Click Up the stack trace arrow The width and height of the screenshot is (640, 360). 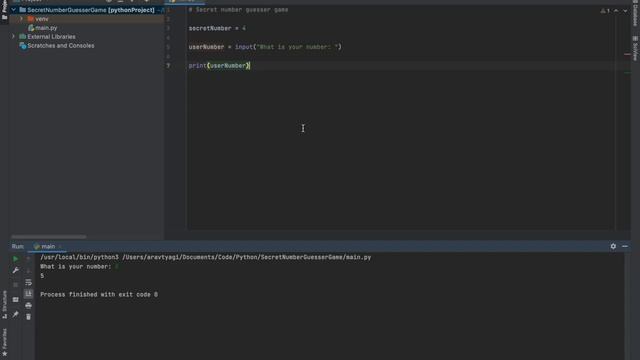coord(28,259)
